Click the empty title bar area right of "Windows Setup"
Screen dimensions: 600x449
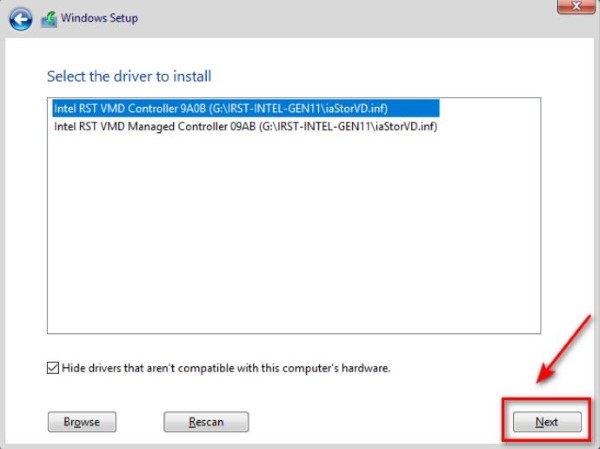[x=350, y=18]
